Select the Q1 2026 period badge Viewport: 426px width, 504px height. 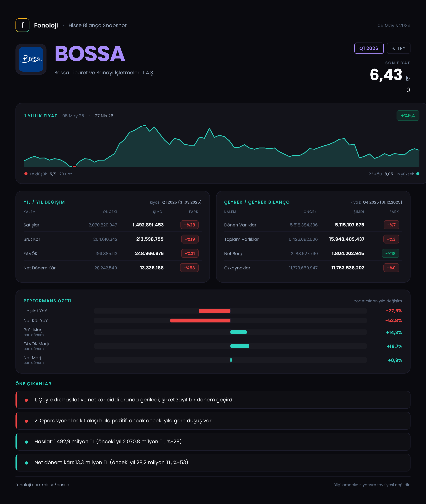click(369, 48)
